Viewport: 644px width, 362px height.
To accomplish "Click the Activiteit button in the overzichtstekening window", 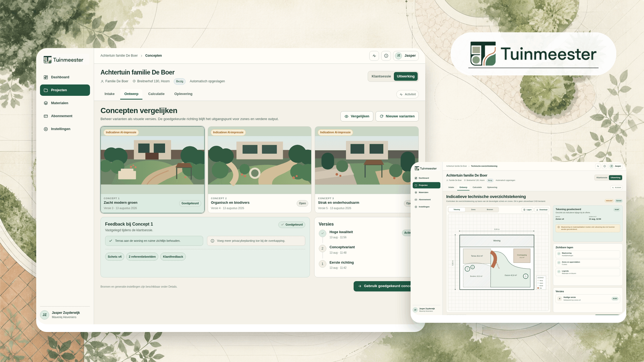I will tap(617, 188).
